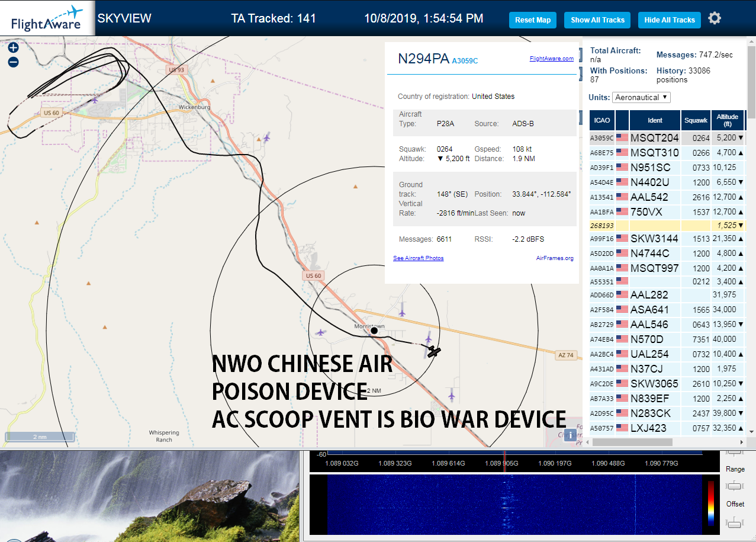This screenshot has height=542, width=756.
Task: Zoom in the map with plus button
Action: point(13,48)
